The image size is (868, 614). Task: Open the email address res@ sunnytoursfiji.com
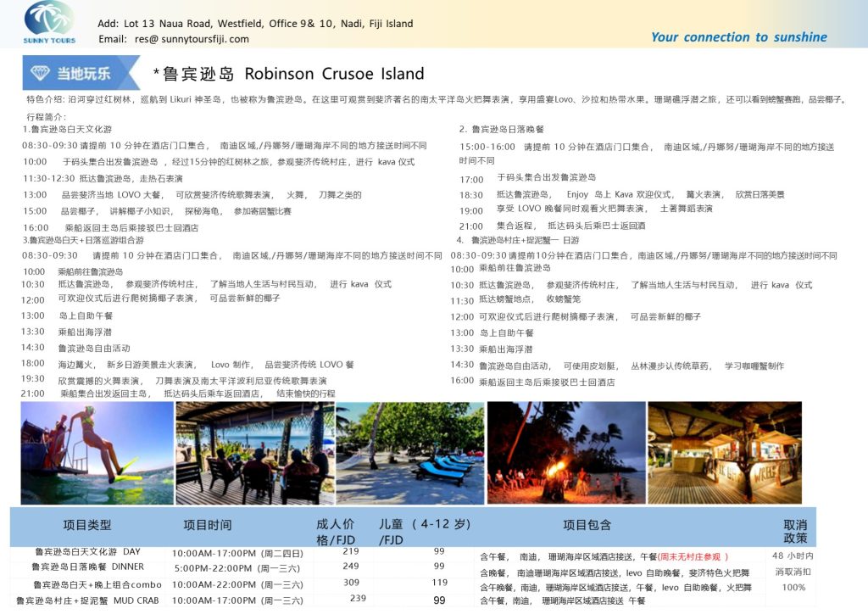(192, 39)
